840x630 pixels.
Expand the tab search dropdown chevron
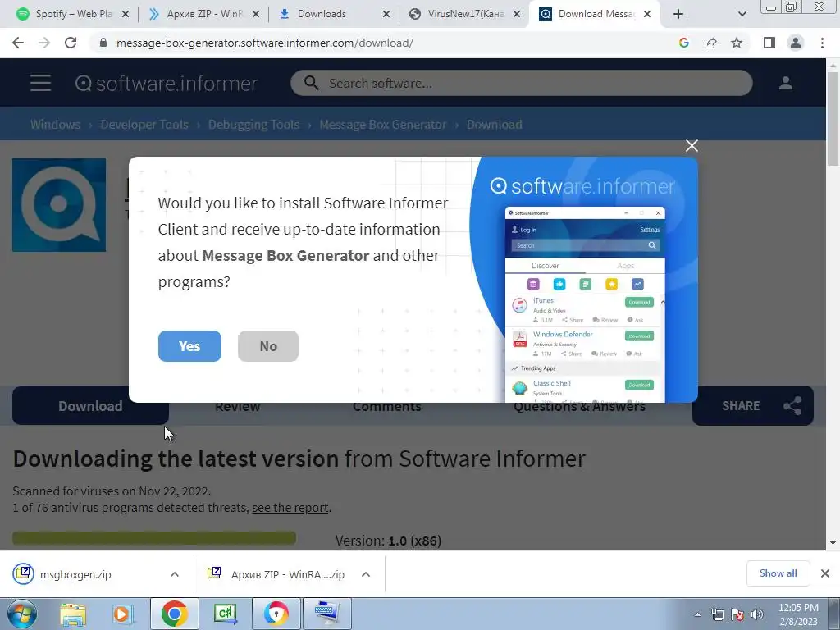pos(742,14)
